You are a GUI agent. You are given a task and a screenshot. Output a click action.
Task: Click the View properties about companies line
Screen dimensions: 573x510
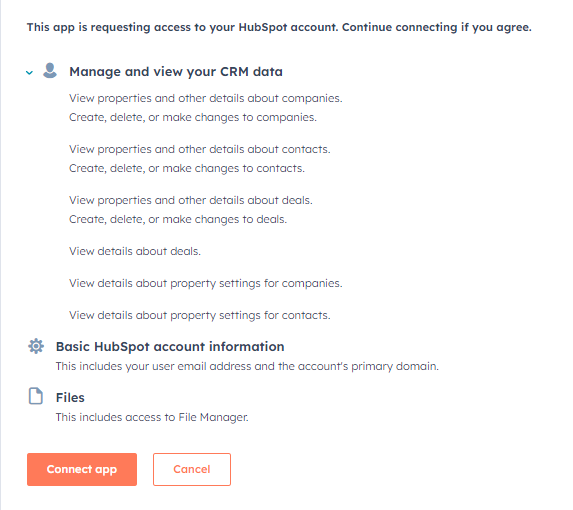click(x=206, y=98)
